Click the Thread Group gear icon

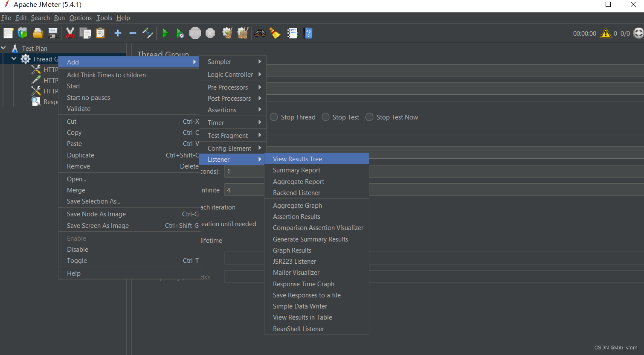tap(26, 59)
